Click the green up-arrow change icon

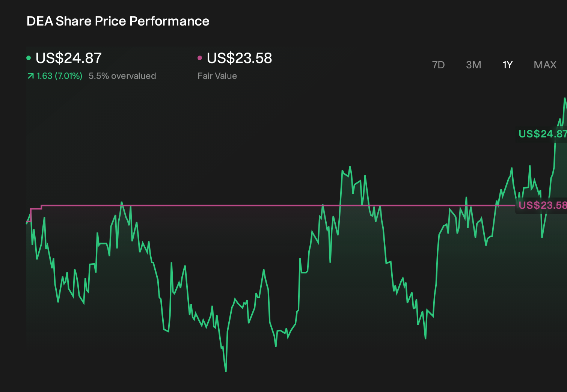tap(30, 76)
